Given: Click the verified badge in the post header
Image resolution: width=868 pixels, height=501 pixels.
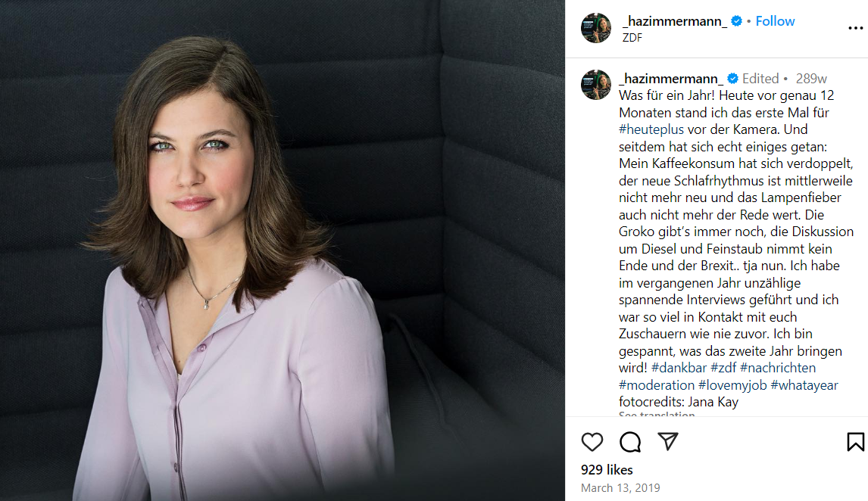Looking at the screenshot, I should point(736,21).
